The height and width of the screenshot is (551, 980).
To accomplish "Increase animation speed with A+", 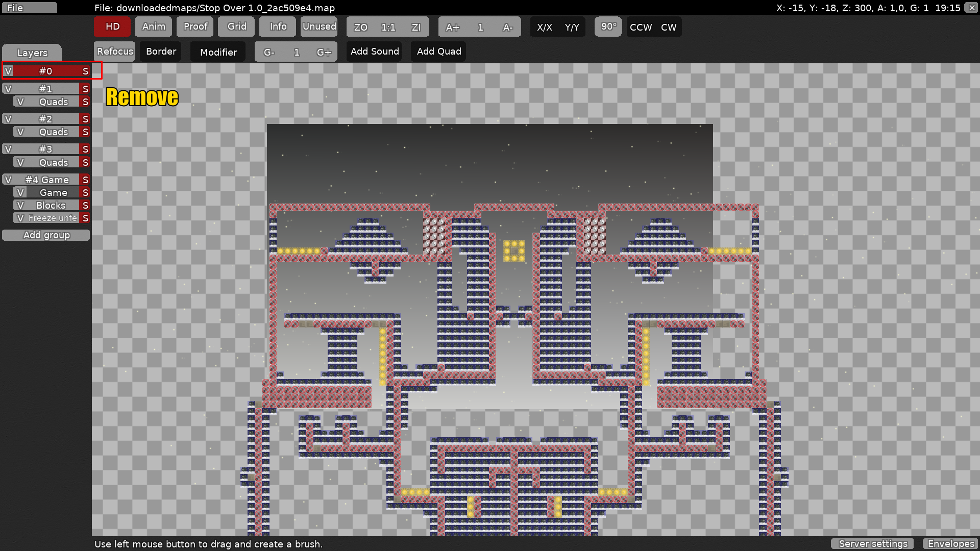I will pyautogui.click(x=452, y=27).
